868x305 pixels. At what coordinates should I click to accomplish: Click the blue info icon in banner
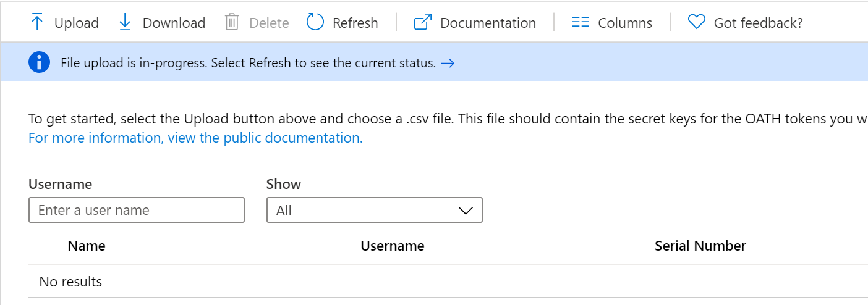(x=39, y=62)
